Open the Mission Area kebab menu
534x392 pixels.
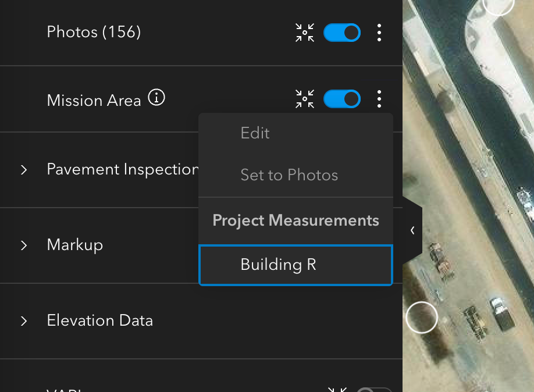coord(379,99)
